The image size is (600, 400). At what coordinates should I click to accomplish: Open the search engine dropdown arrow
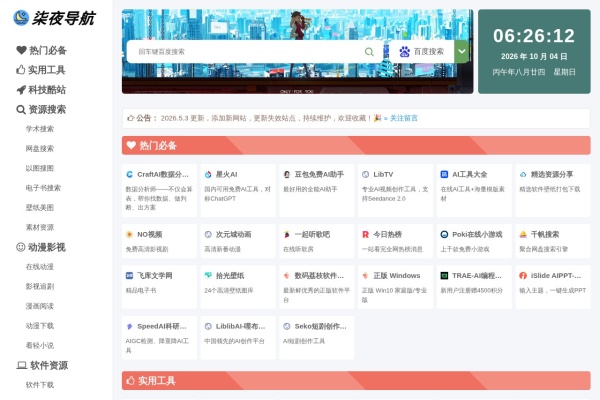[462, 52]
